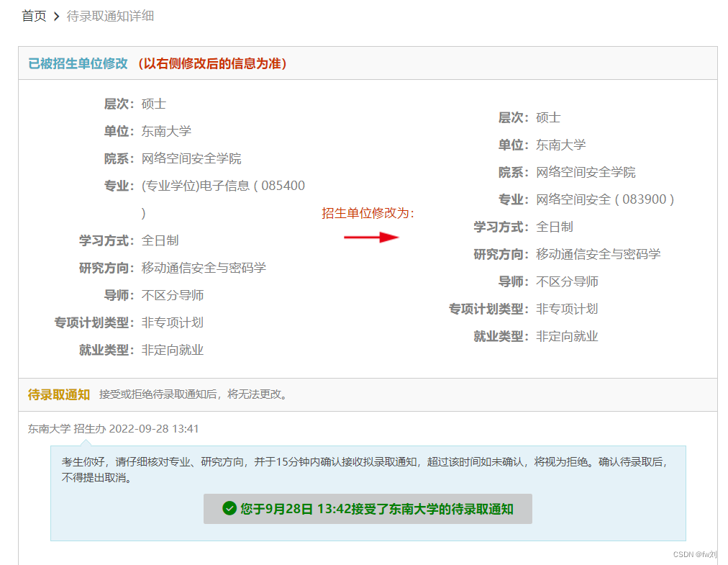This screenshot has width=728, height=565.
Task: Click sender line 东南大学 招生办 2022-09-28 13:41
Action: 113,429
